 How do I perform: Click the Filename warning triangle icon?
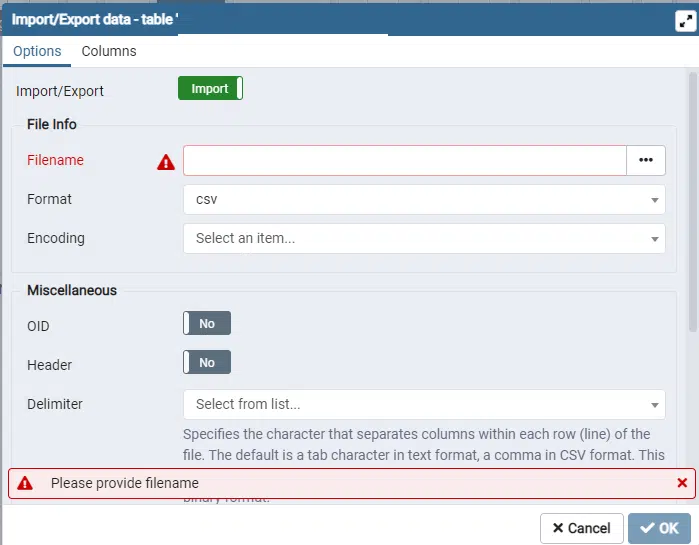(x=166, y=162)
